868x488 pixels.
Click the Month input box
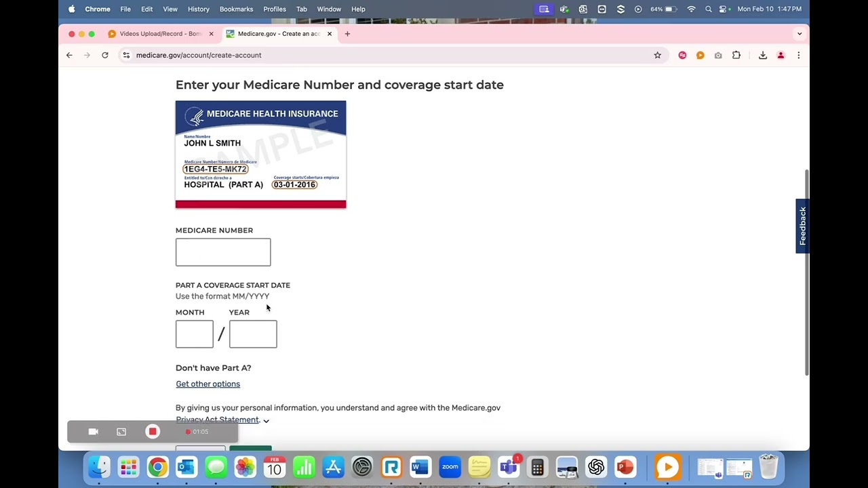[195, 334]
